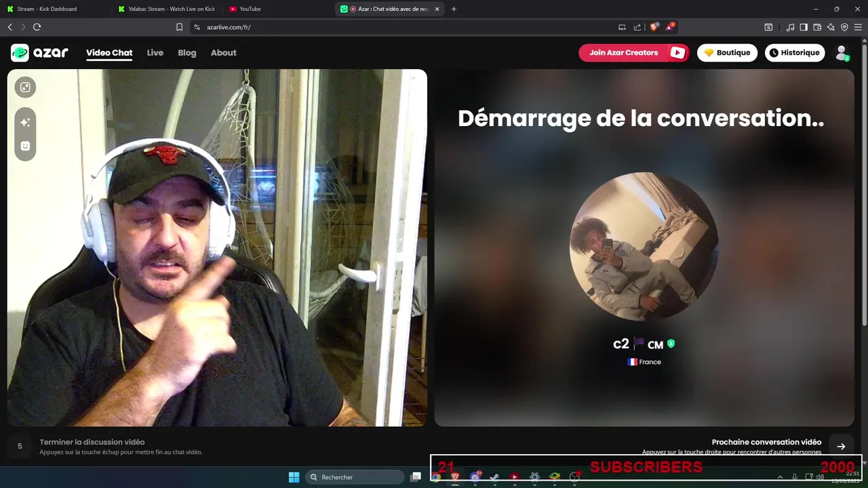Image resolution: width=868 pixels, height=488 pixels.
Task: Click the Démarrage de la conversation heading
Action: [641, 119]
